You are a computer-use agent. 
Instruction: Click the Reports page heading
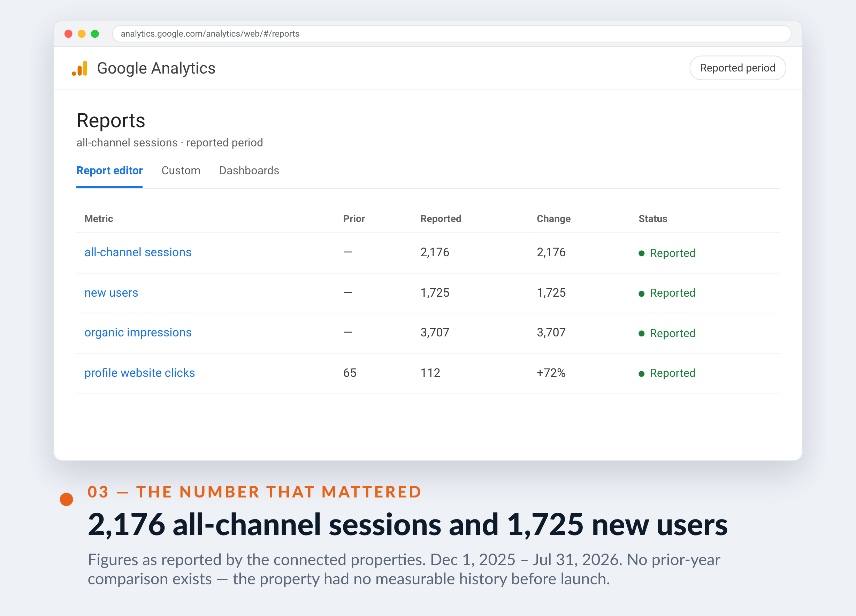[110, 121]
